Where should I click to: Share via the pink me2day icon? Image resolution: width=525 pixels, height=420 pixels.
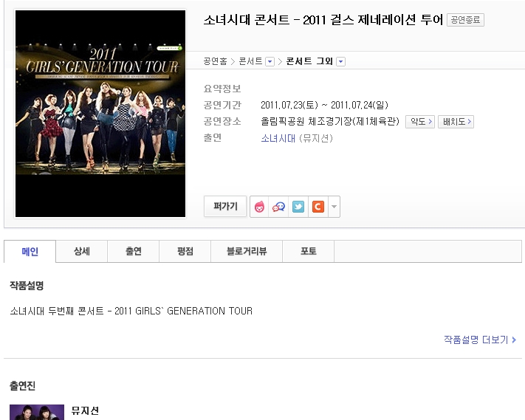[259, 207]
